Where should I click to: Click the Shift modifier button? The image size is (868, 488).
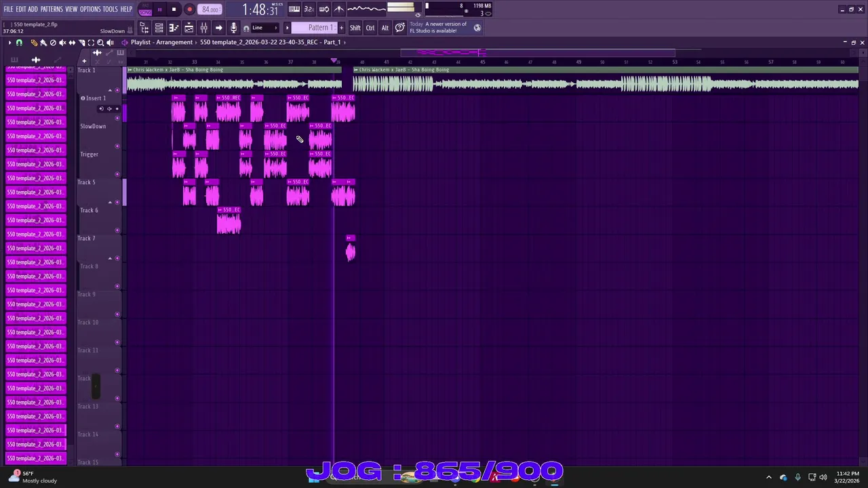355,28
